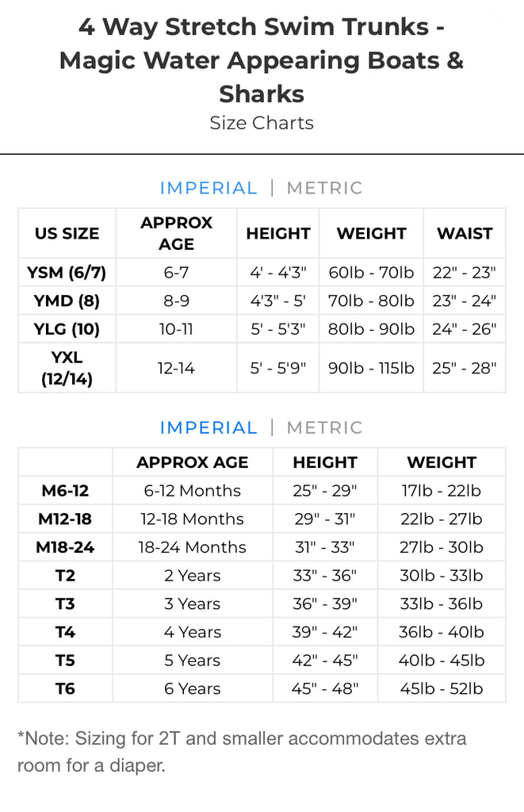Choose the T6 size row label

tap(65, 688)
